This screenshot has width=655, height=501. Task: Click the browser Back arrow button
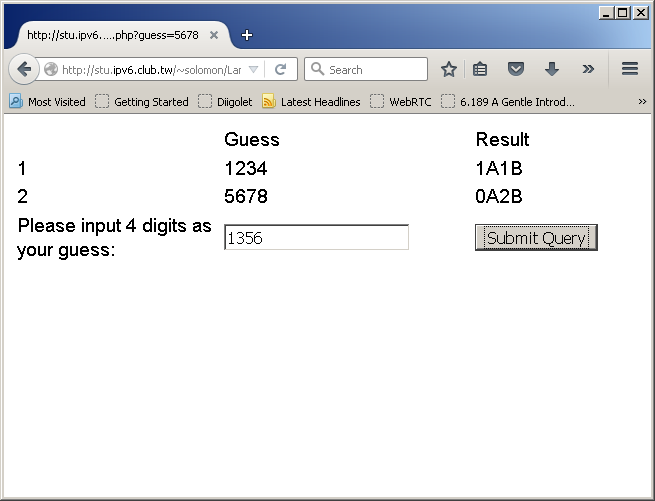coord(25,70)
